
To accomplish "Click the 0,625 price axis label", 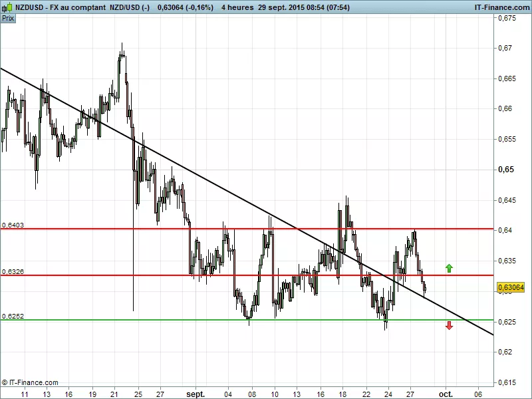I will pos(507,322).
